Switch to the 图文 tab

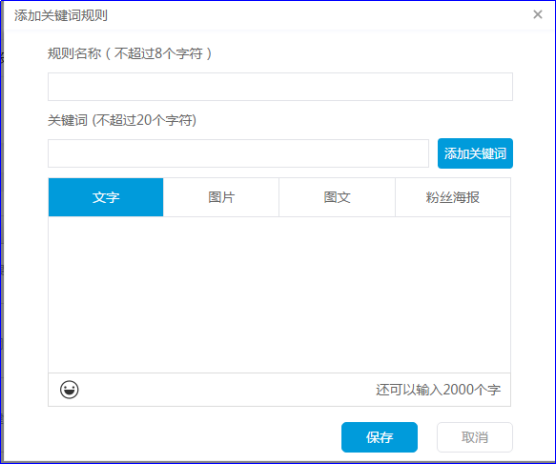337,197
